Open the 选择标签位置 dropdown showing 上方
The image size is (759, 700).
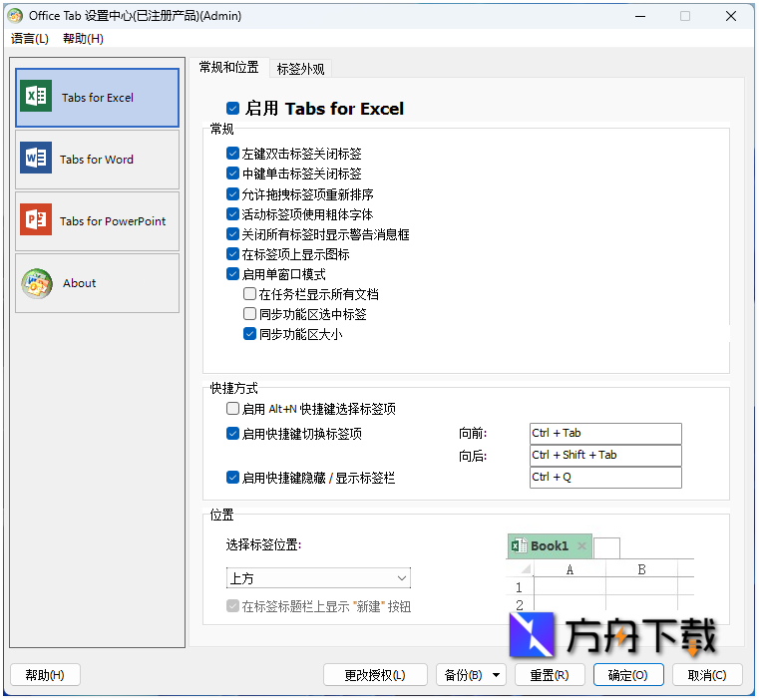click(x=318, y=578)
